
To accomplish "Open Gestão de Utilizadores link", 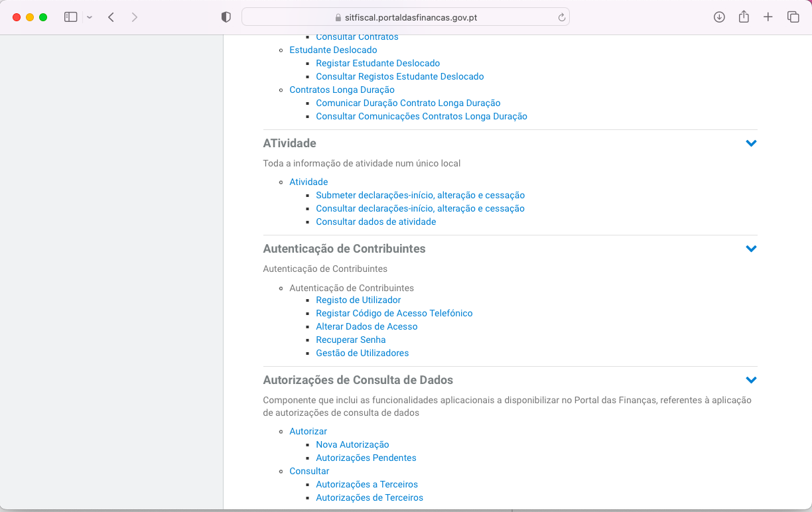I will [x=362, y=353].
